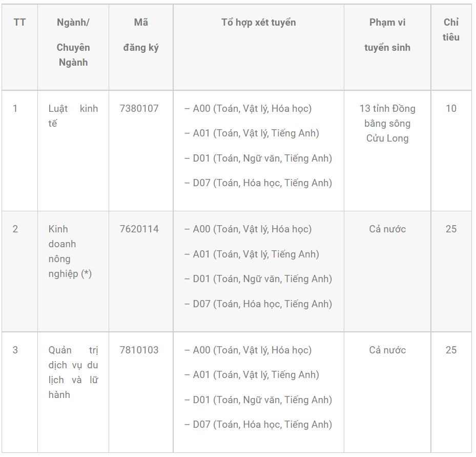
Task: Click 'Cả nước' in the Kinh doanh nông nghiệp row
Action: tap(387, 229)
